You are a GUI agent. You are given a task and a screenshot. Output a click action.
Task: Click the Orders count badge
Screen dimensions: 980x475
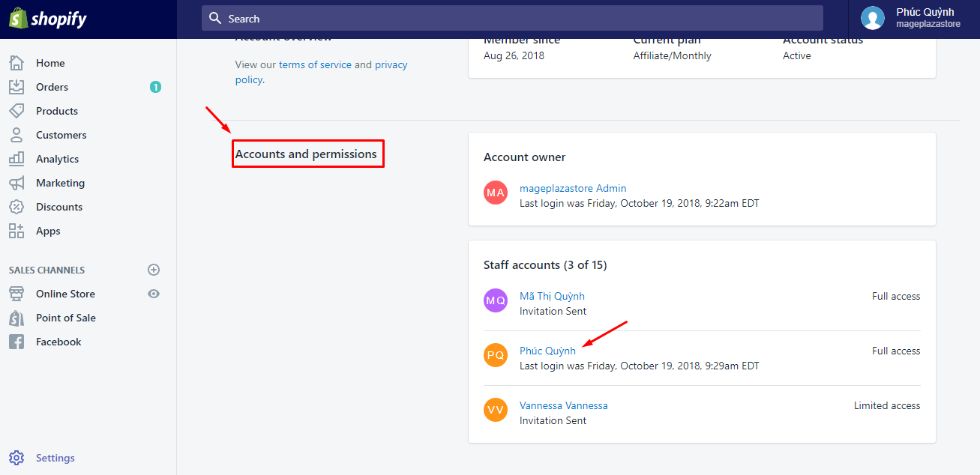pyautogui.click(x=155, y=87)
